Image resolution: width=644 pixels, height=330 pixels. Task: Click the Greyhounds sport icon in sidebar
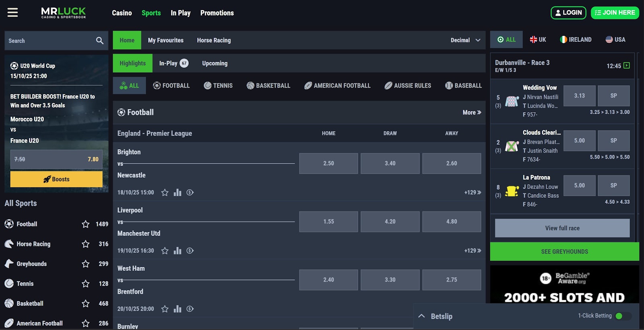[x=9, y=264]
